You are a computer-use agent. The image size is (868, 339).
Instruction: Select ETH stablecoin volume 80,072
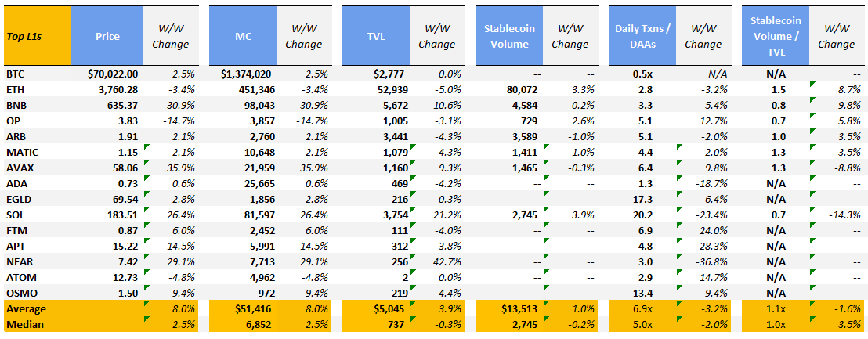pyautogui.click(x=523, y=89)
